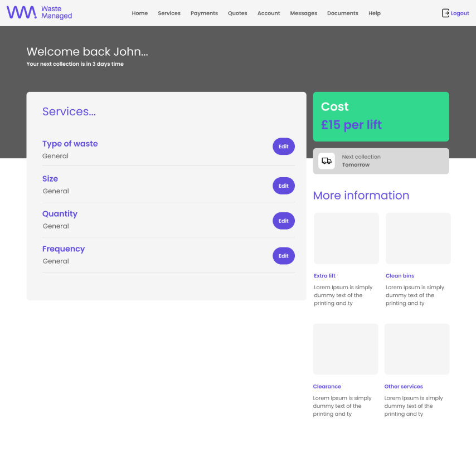This screenshot has height=472, width=476.
Task: Click the green Cost per lift card
Action: [x=381, y=116]
